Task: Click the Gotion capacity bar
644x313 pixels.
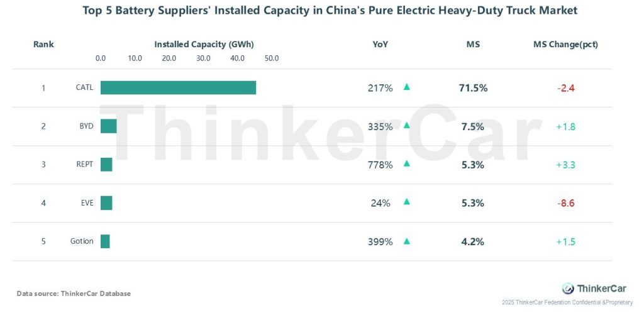Action: 105,241
